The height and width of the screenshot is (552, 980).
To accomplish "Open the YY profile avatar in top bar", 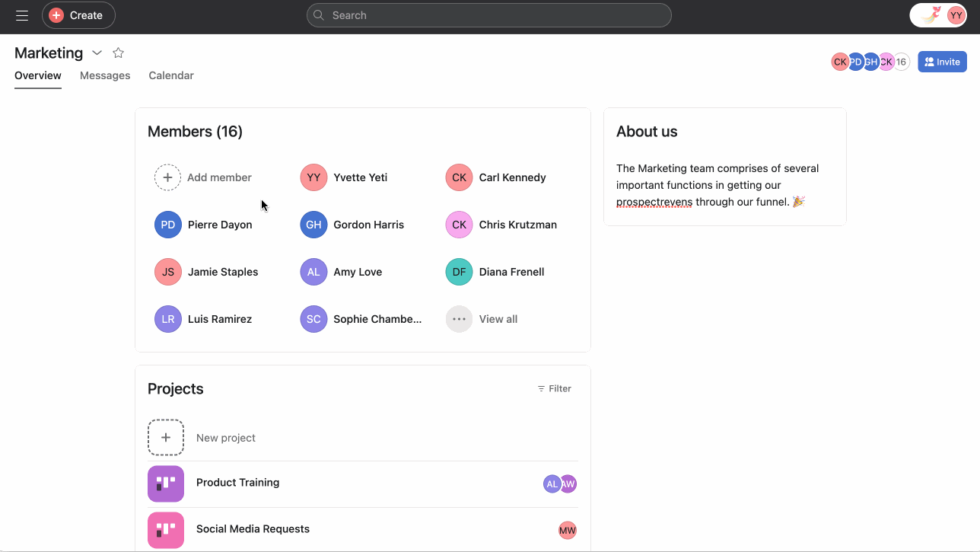I will pos(956,15).
